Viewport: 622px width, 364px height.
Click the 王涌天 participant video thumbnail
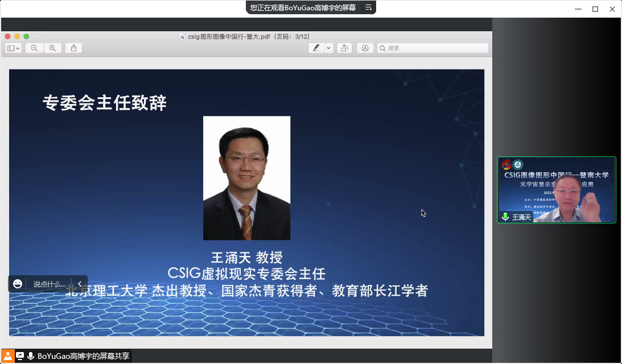(x=556, y=190)
